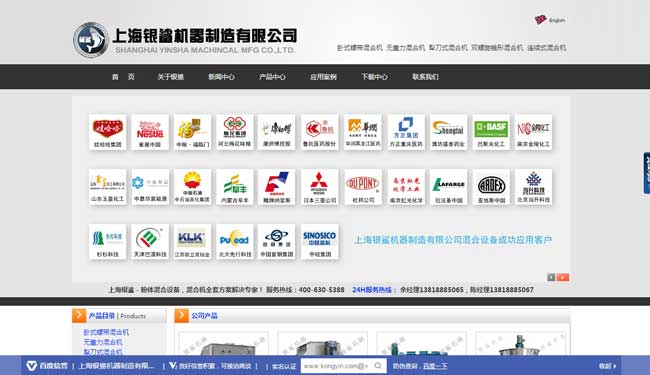Viewport: 650px width, 375px height.
Task: Collapse the bottom Baidu bar with 收起
Action: click(x=607, y=366)
